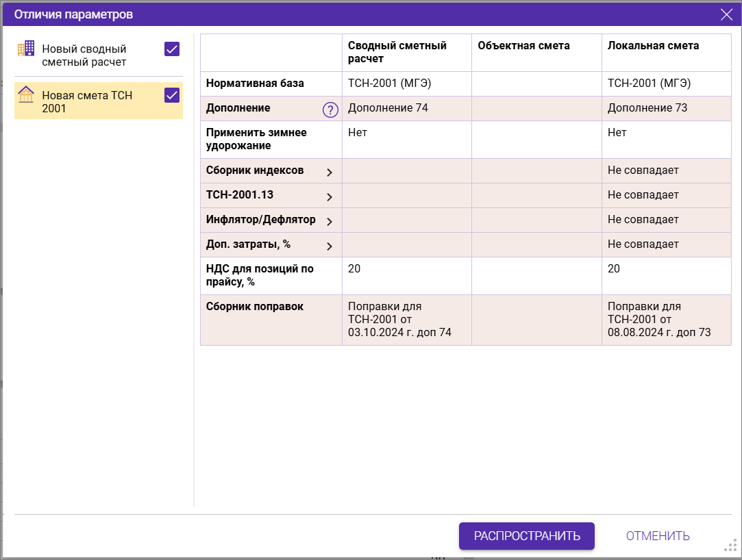Select Новый сводный сметный расчет list item
The image size is (742, 560).
[84, 55]
